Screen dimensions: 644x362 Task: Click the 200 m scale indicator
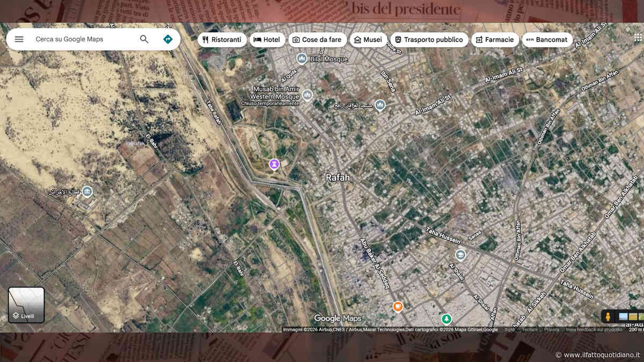635,329
